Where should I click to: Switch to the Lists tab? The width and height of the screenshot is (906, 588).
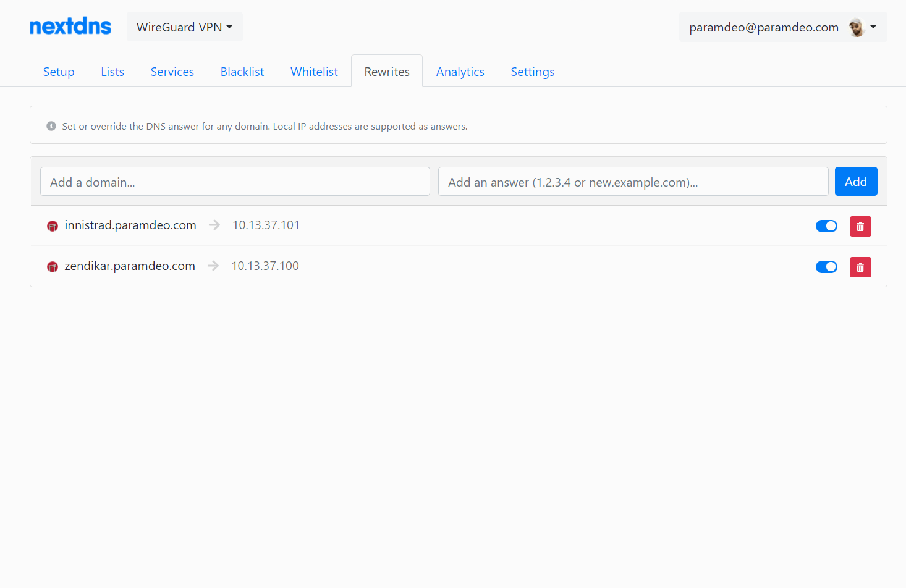(x=112, y=72)
